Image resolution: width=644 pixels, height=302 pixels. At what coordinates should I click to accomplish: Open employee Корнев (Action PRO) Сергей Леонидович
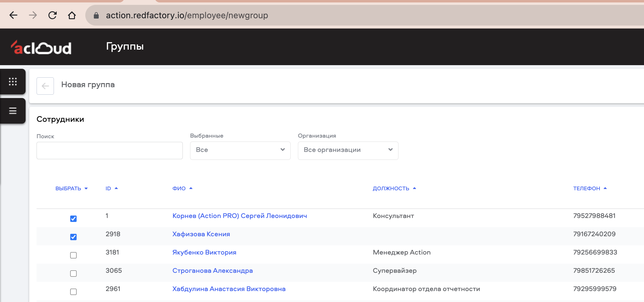pos(240,216)
